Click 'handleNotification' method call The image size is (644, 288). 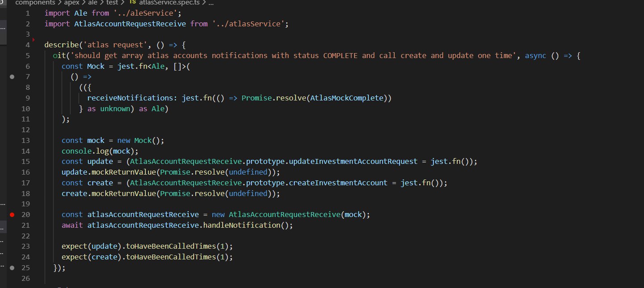(x=242, y=225)
